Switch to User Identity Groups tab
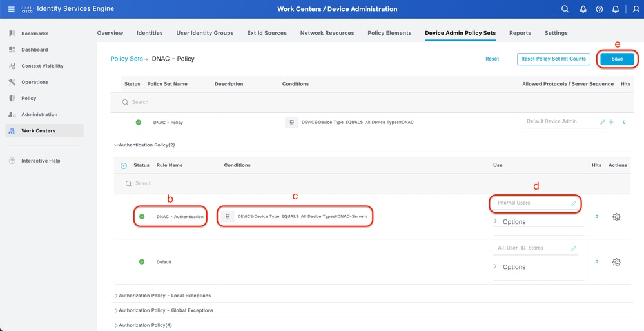 [205, 33]
